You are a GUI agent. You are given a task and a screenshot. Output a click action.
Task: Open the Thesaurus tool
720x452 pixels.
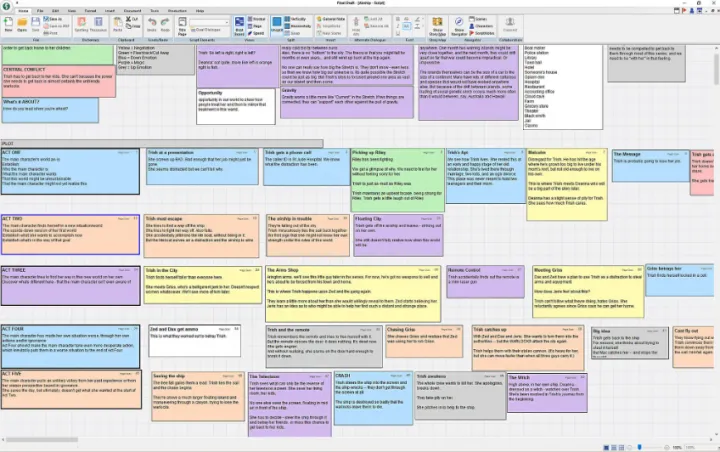point(98,25)
